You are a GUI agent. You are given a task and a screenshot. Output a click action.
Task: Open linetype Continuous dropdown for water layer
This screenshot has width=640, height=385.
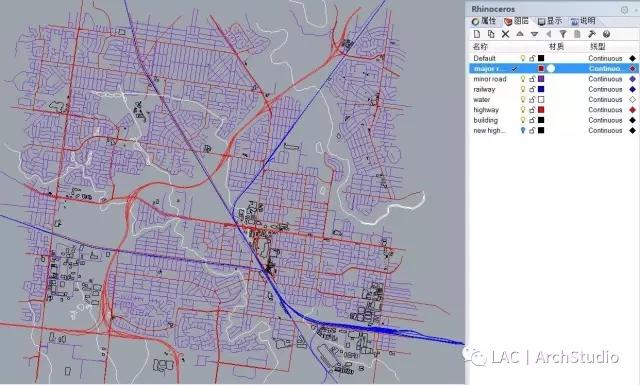click(605, 100)
